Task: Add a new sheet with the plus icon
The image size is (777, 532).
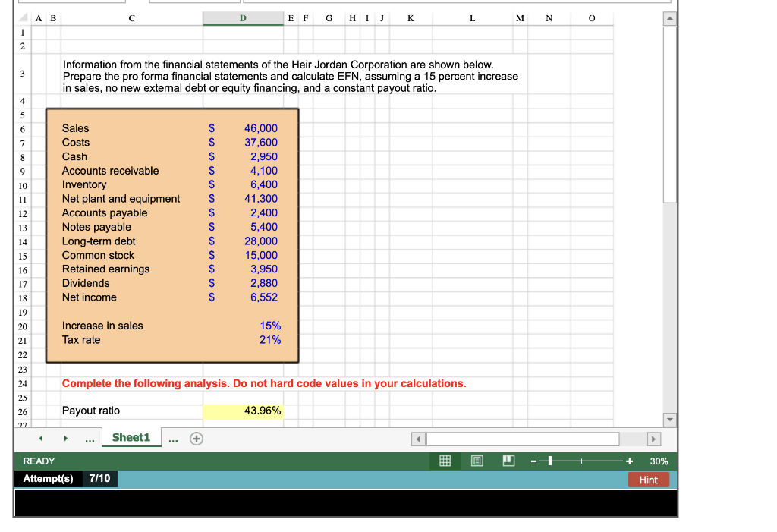Action: coord(196,438)
